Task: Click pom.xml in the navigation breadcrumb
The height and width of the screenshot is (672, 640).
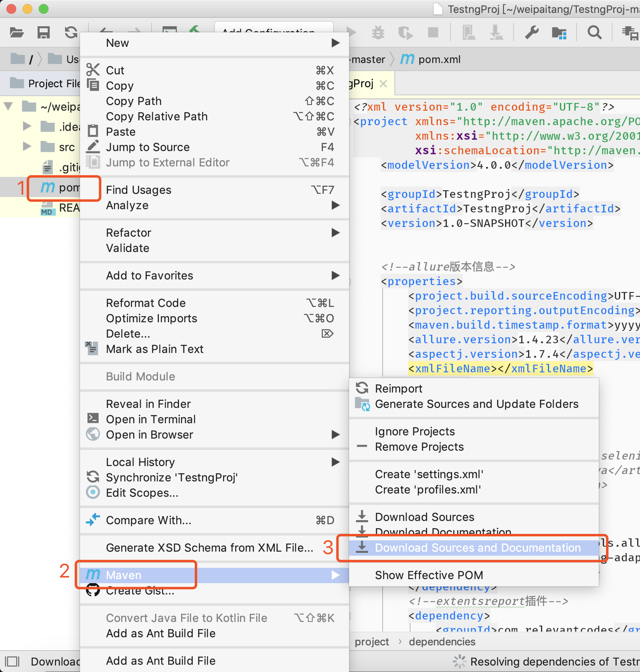Action: click(440, 59)
